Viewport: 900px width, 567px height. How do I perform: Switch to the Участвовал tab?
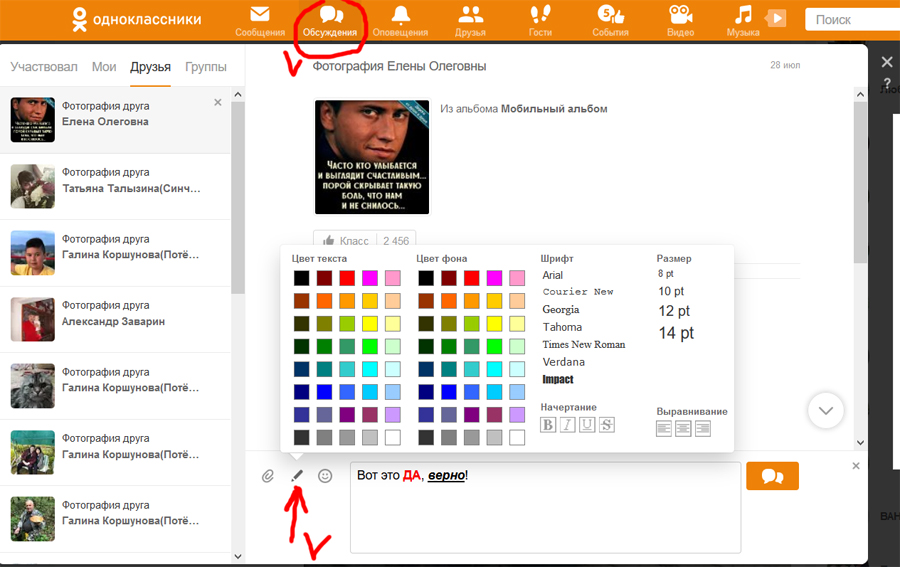44,67
